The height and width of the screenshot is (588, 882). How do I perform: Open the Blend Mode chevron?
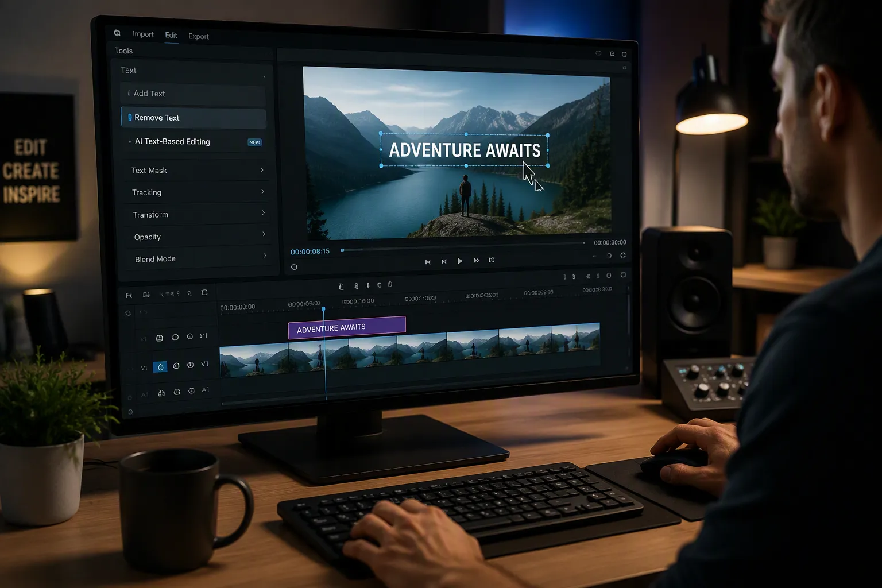pos(264,256)
